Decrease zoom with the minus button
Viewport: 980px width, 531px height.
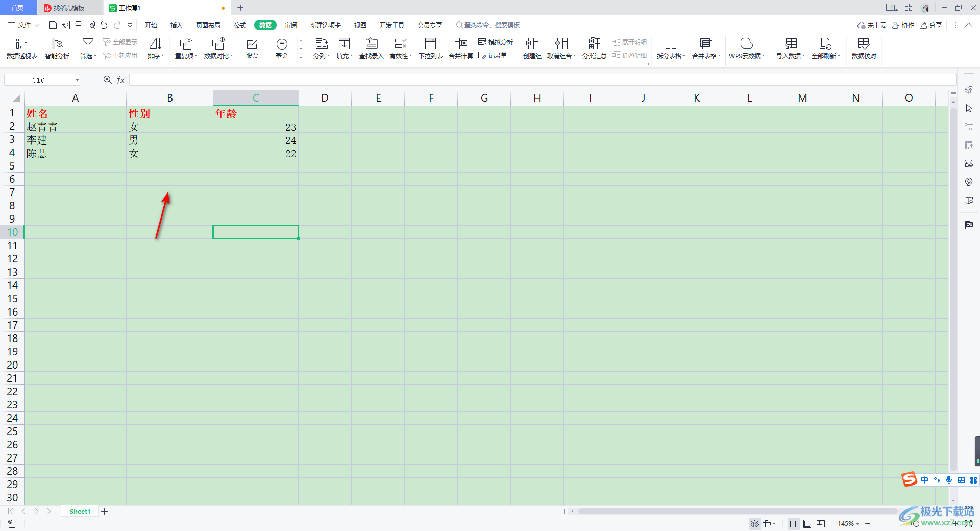[868, 524]
